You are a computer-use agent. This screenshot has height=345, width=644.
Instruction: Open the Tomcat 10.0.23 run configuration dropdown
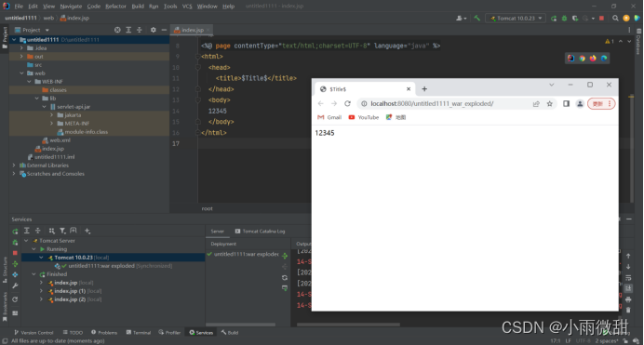coord(516,18)
